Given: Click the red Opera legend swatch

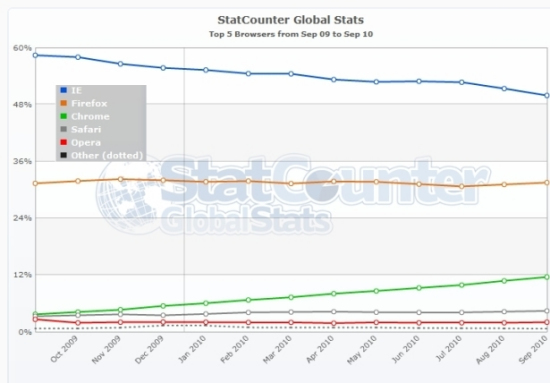Looking at the screenshot, I should pos(63,142).
